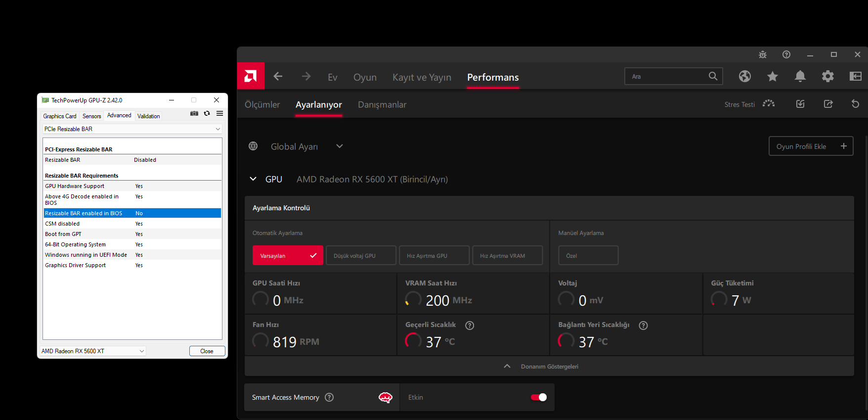Open the GPU-Z hamburger menu
This screenshot has width=868, height=420.
[220, 113]
